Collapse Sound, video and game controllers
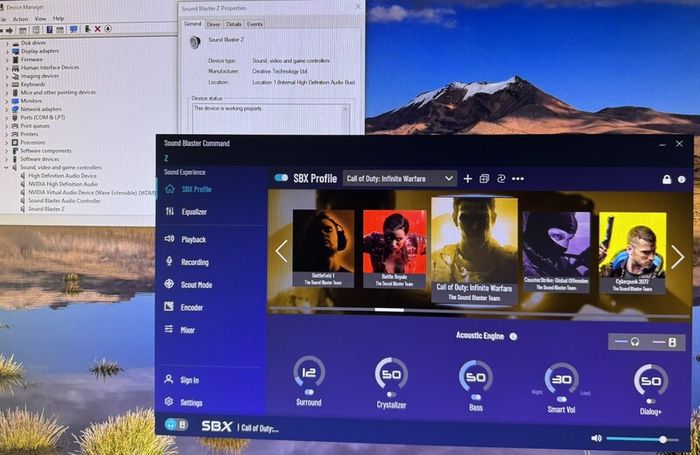This screenshot has height=455, width=700. (x=6, y=168)
